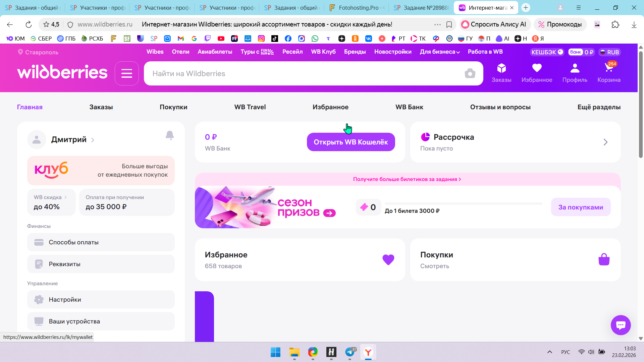This screenshot has width=644, height=362.
Task: Open the hamburger catalog menu button
Action: click(127, 73)
